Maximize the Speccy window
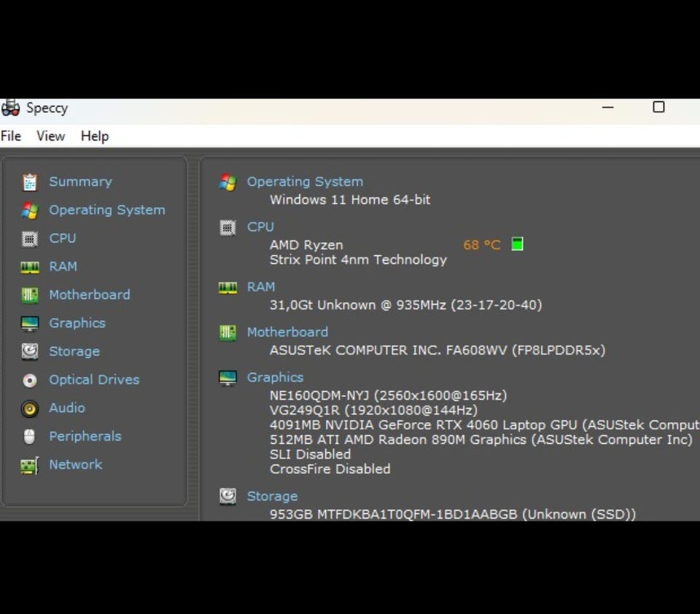 pyautogui.click(x=658, y=107)
